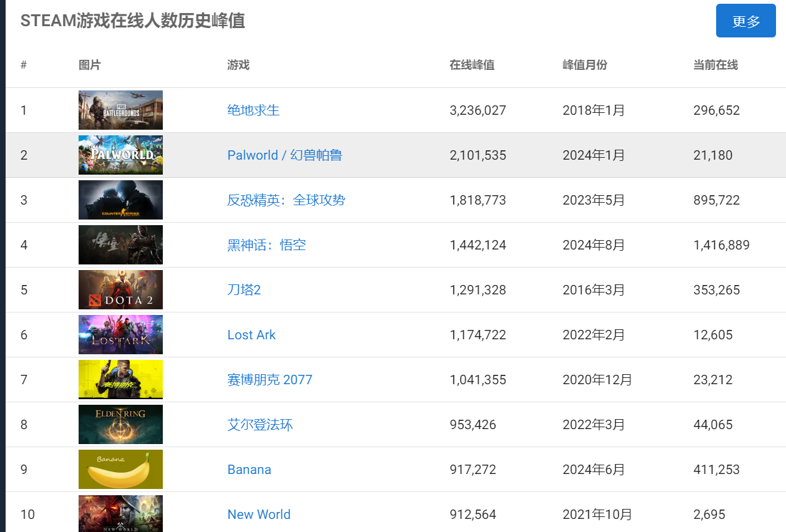The width and height of the screenshot is (786, 532).
Task: Click the current online count 895,722
Action: (x=717, y=200)
